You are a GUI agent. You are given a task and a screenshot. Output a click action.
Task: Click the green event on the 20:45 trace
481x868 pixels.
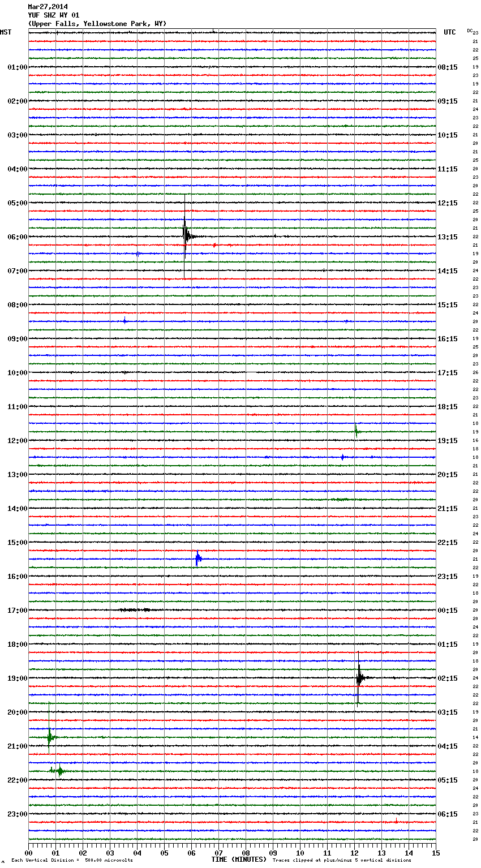pos(50,737)
